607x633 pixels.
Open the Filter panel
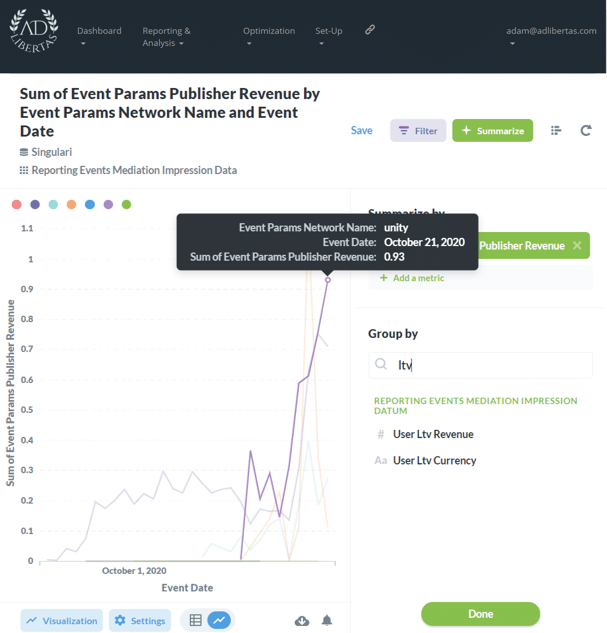pos(418,130)
